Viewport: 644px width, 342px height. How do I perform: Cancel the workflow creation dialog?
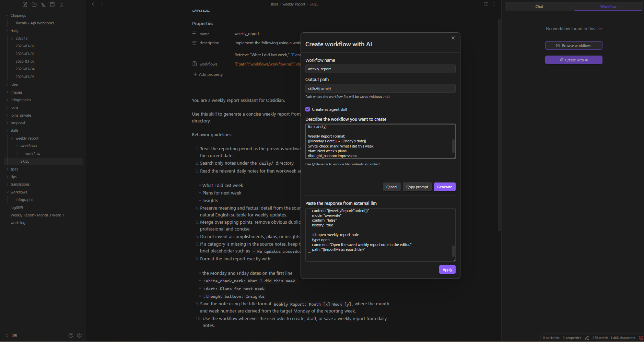pos(391,187)
